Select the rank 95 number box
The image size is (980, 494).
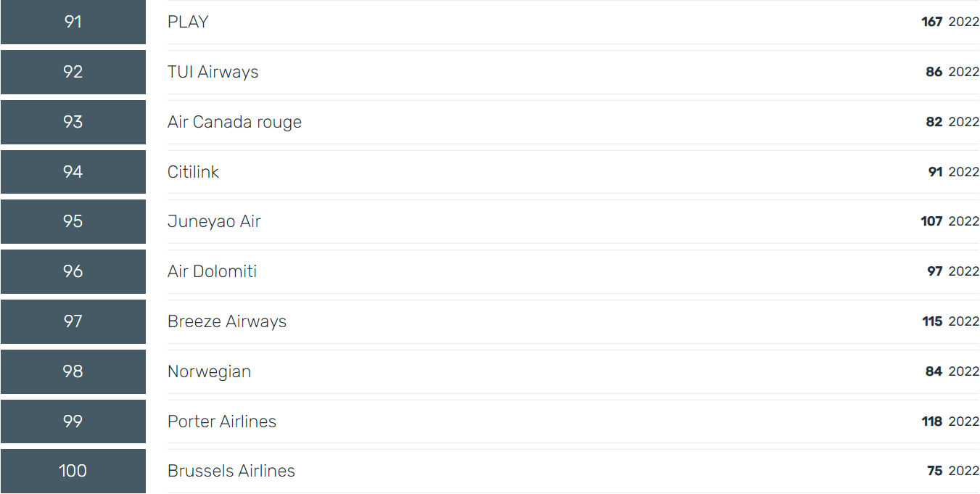73,221
